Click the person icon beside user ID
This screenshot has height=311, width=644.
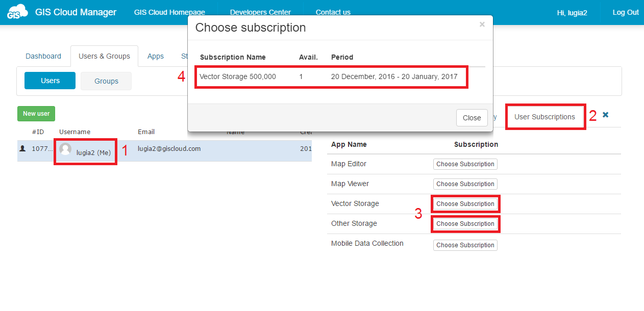pos(22,148)
